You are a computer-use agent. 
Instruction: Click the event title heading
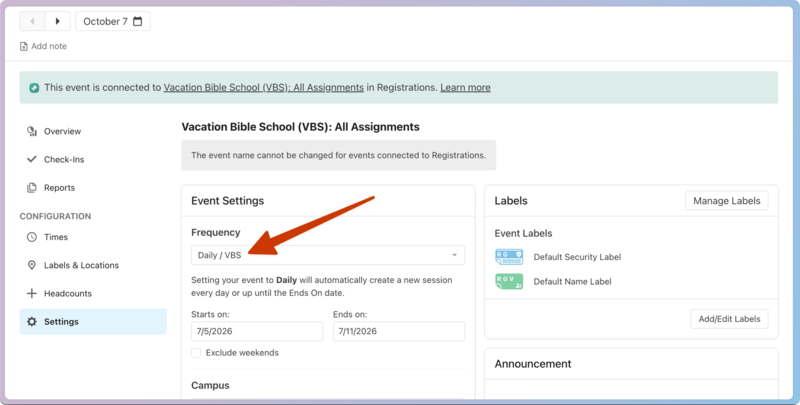pos(301,127)
